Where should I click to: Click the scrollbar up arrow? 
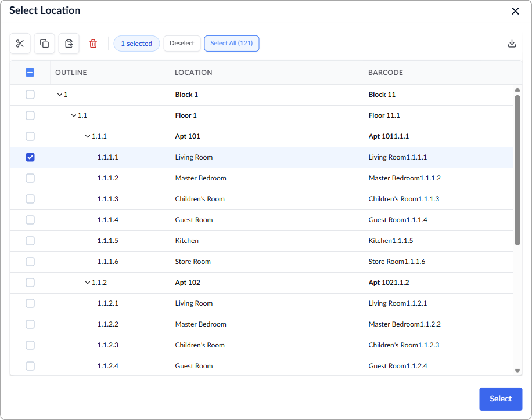[517, 90]
